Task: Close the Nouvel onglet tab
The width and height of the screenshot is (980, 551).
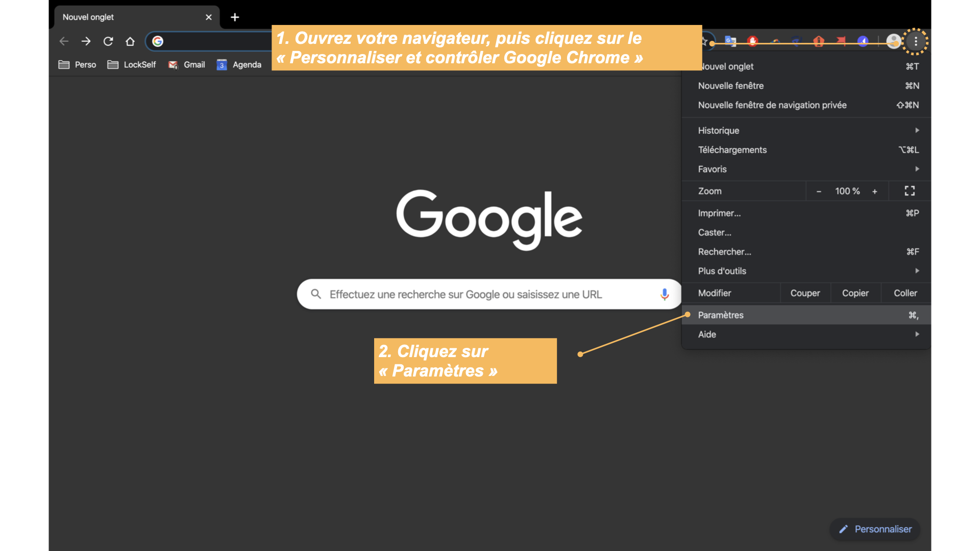Action: click(x=209, y=17)
